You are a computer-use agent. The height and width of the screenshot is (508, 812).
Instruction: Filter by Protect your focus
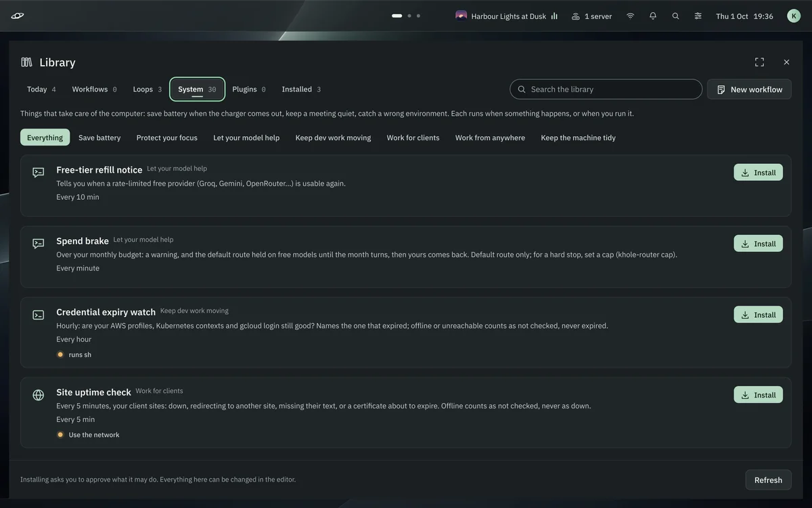click(x=167, y=137)
